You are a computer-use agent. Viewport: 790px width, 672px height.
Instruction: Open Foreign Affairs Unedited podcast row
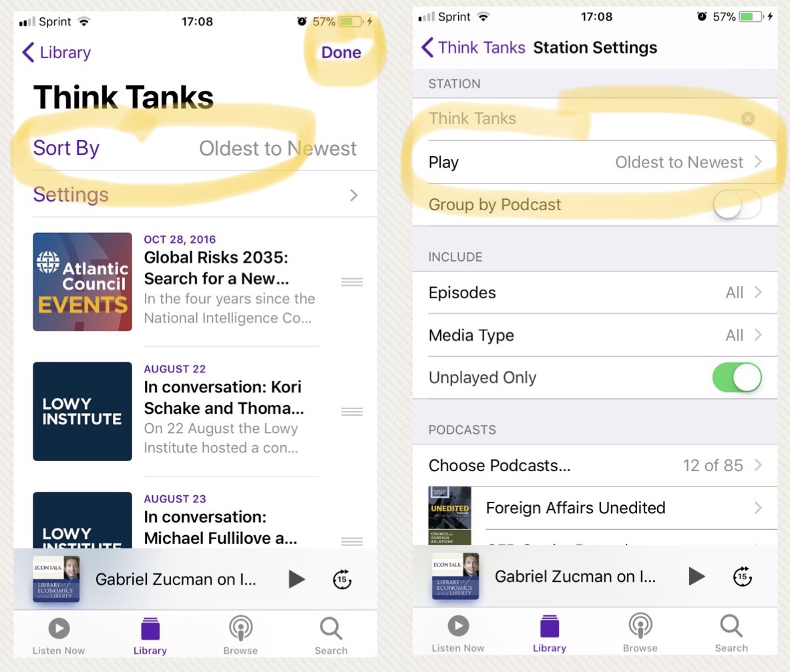click(595, 508)
